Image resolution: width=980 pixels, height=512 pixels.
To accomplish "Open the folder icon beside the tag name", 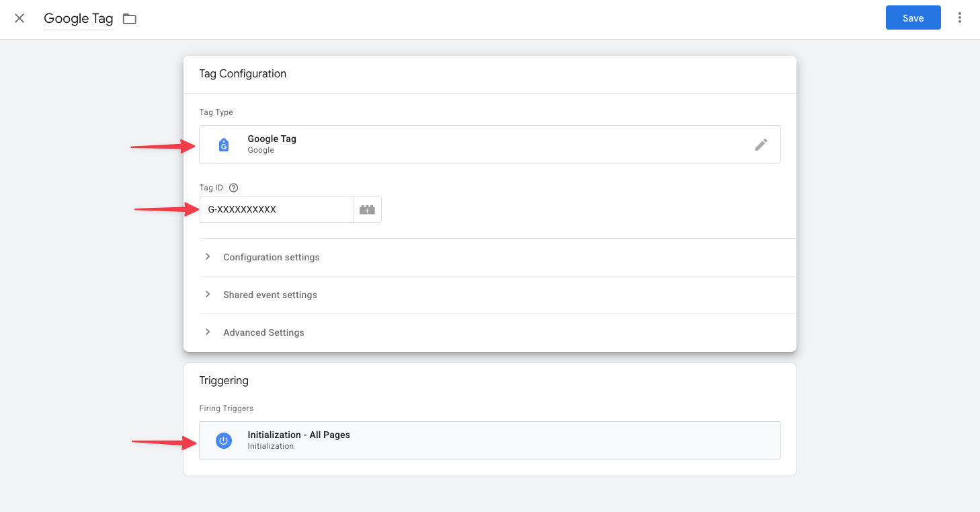I will point(130,19).
